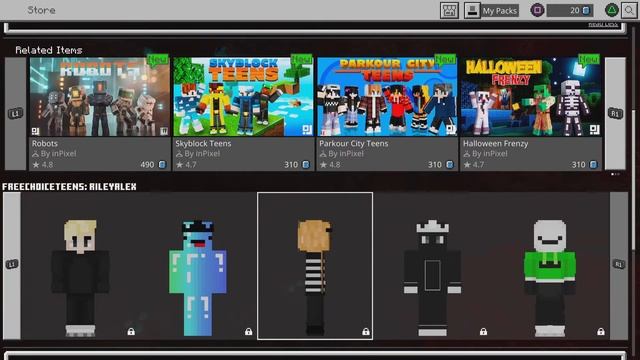
Task: Select the crowned black outfit skin
Action: click(433, 278)
